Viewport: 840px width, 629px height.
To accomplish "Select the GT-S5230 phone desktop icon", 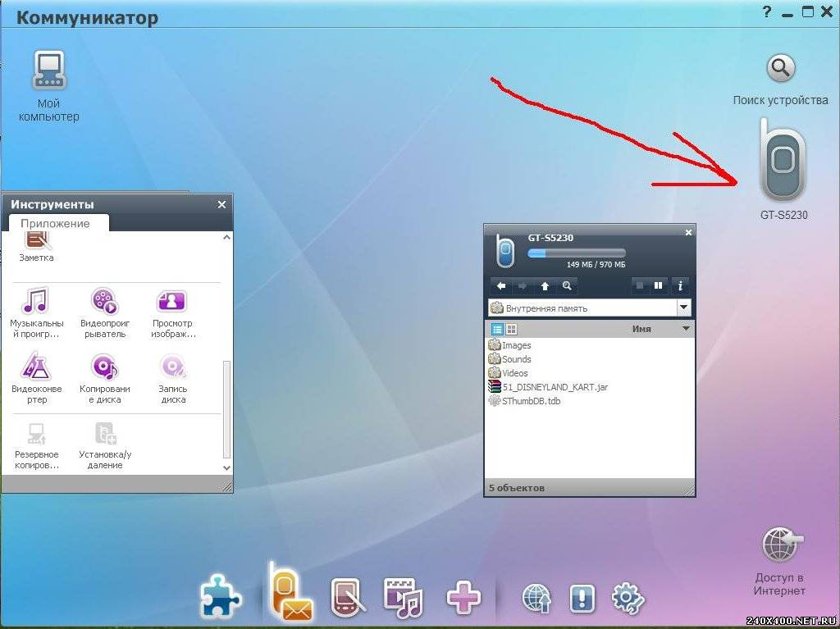I will pyautogui.click(x=783, y=160).
